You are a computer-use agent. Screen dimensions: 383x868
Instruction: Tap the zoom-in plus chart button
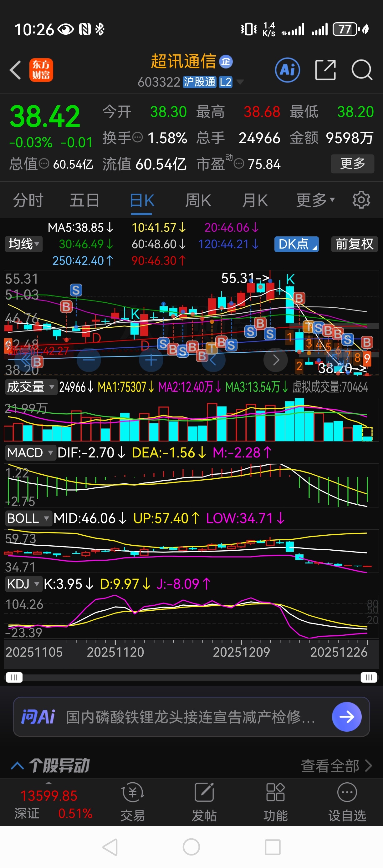point(151,360)
